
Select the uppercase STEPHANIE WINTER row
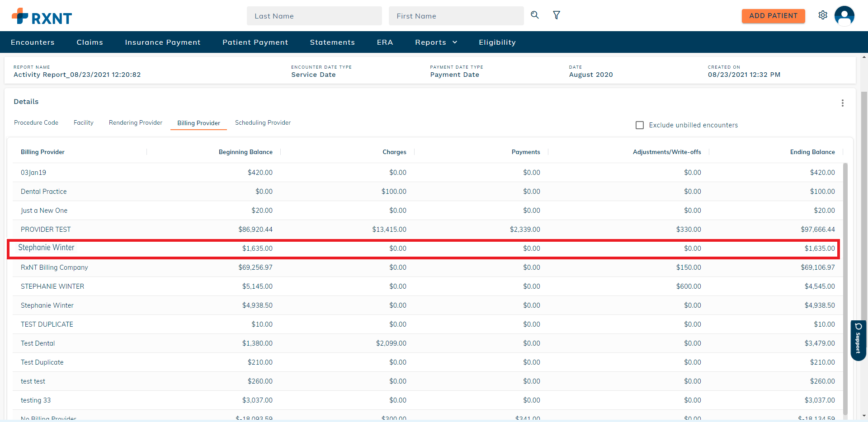[x=428, y=286]
